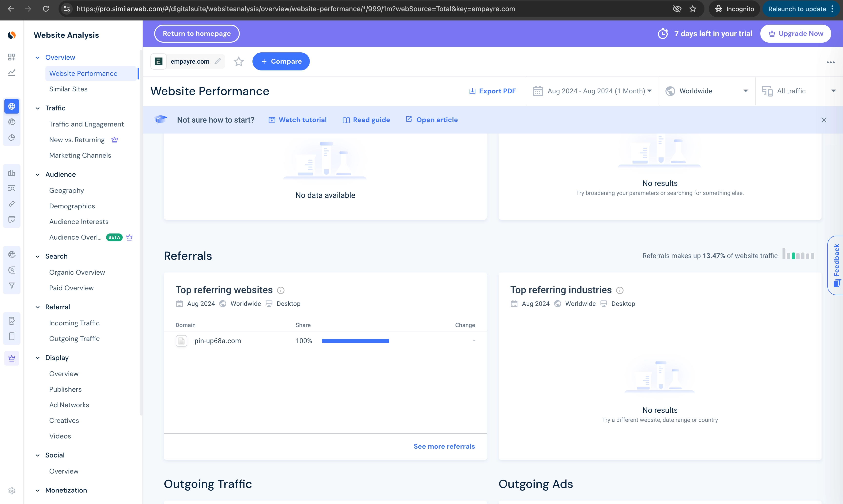Collapse the Overview section
This screenshot has height=504, width=843.
click(37, 57)
